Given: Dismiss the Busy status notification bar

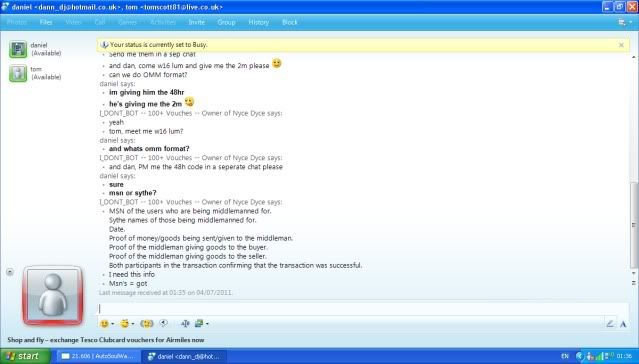Looking at the screenshot, I should click(621, 45).
